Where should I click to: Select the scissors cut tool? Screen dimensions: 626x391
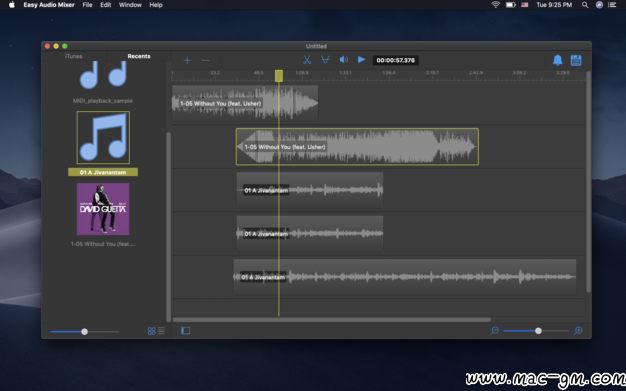[307, 60]
